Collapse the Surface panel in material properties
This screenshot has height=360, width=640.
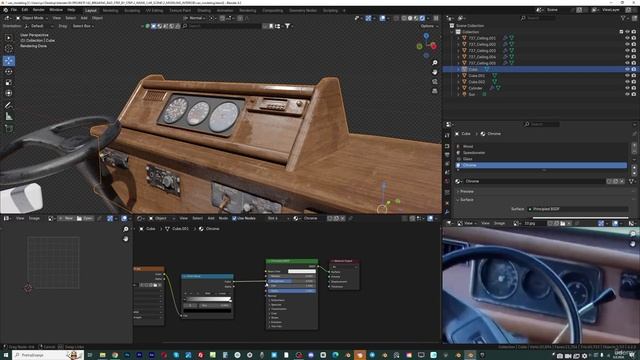click(467, 200)
